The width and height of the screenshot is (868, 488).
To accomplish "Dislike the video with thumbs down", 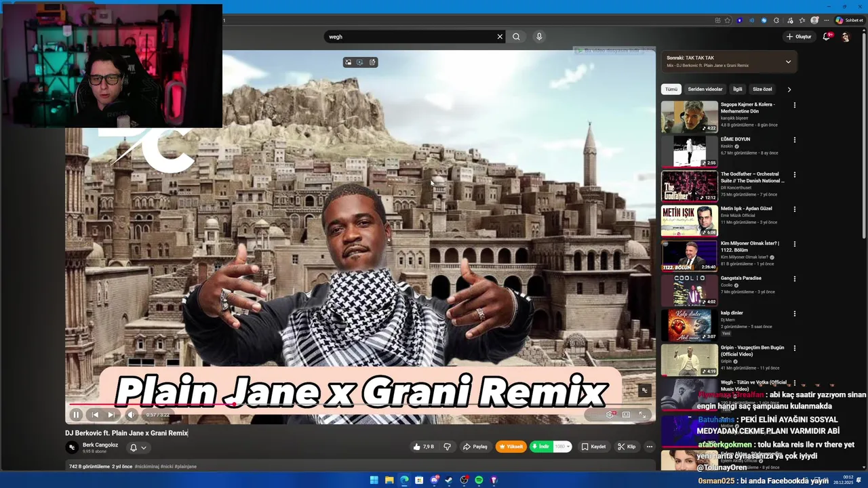I will click(x=447, y=447).
